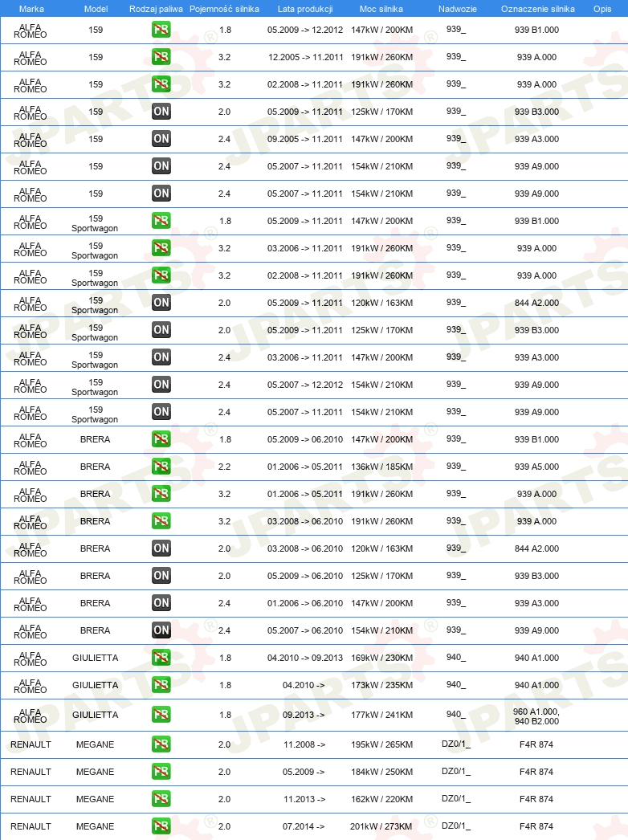628x840 pixels.
Task: Click petrol icon for 159 Sportwagon 1.8
Action: pos(161,221)
